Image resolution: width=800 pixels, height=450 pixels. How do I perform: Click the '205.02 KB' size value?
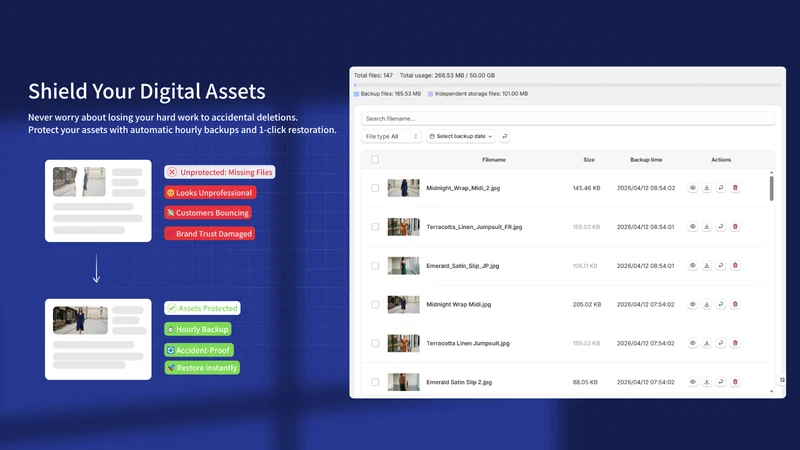coord(587,304)
